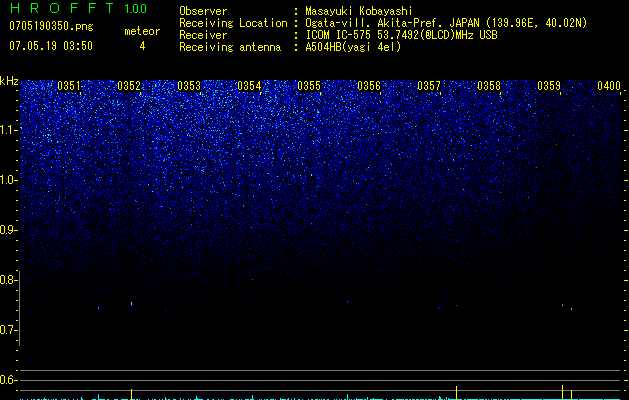This screenshot has width=629, height=400.
Task: Click the 1.1 kHz axis label
Action: click(8, 130)
